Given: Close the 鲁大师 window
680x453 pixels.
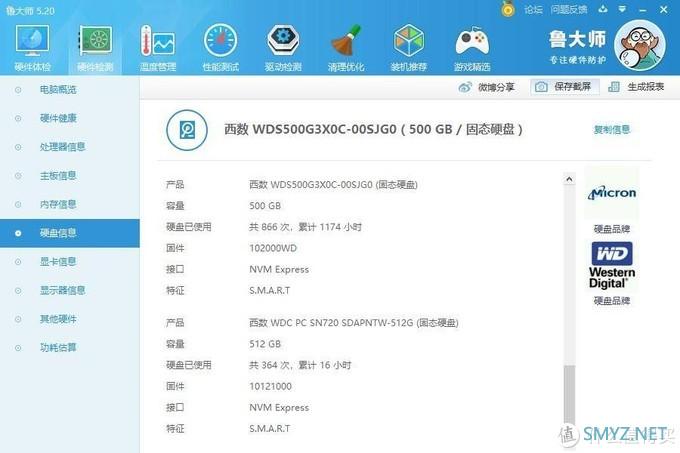Looking at the screenshot, I should (x=664, y=9).
